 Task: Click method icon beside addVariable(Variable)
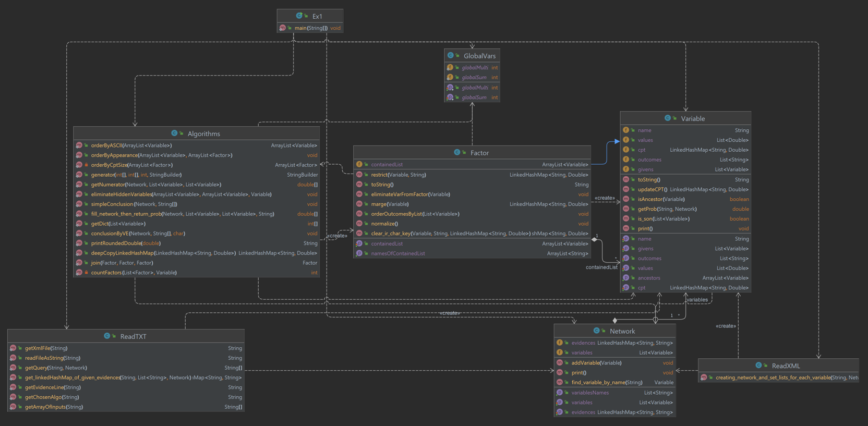click(559, 363)
